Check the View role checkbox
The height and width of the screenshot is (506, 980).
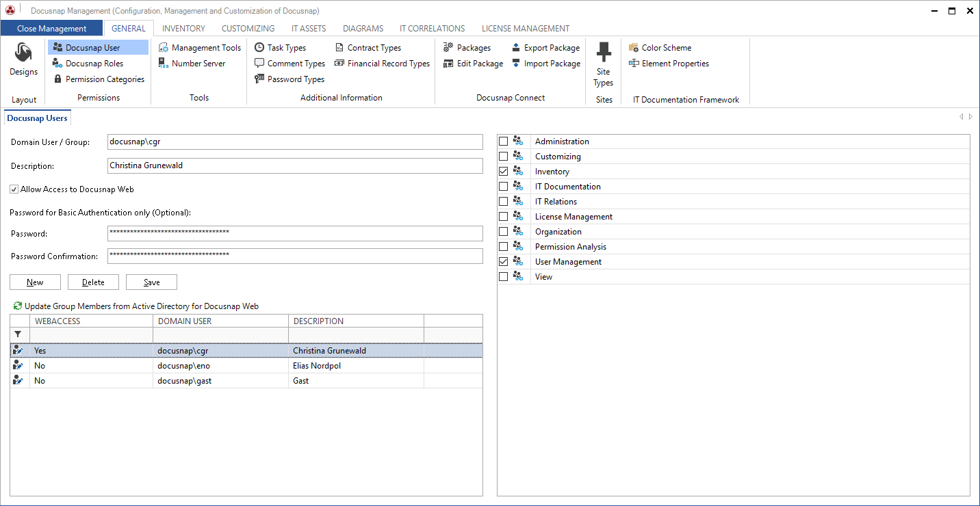pyautogui.click(x=504, y=277)
